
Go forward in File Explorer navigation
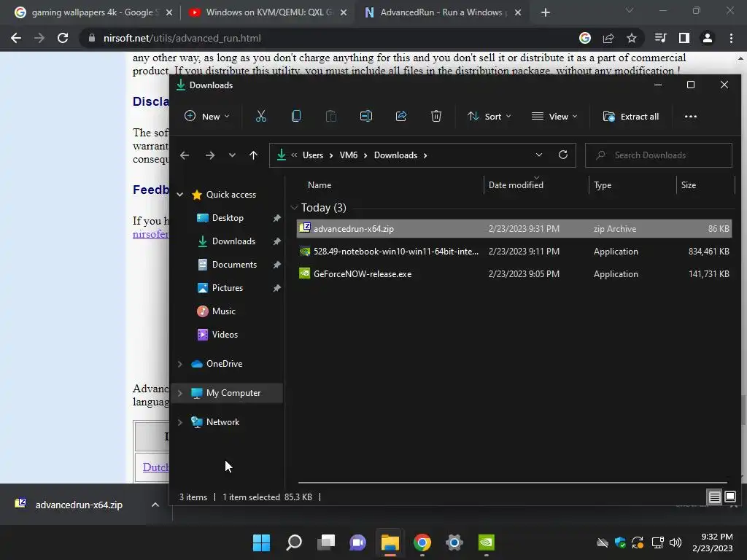click(209, 155)
